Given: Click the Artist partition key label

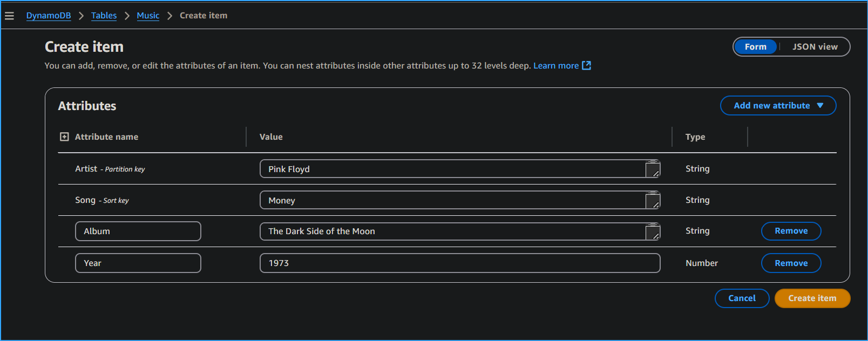Looking at the screenshot, I should tap(110, 169).
